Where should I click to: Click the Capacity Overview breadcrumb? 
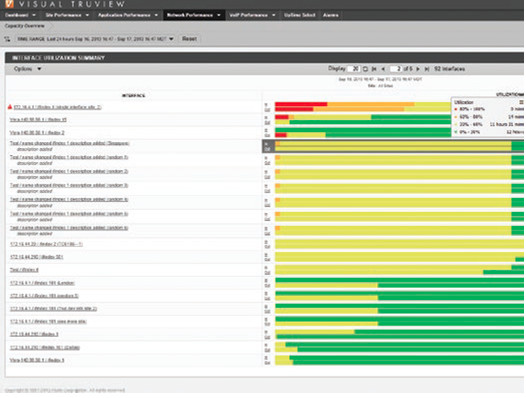click(24, 26)
